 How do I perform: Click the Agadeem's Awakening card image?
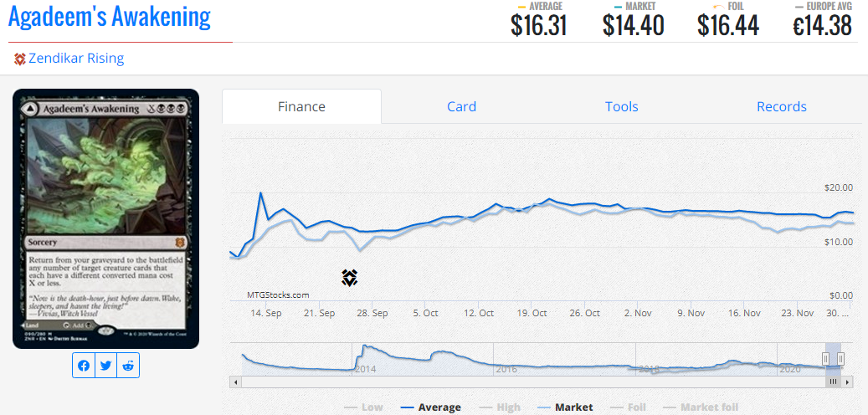tap(105, 218)
